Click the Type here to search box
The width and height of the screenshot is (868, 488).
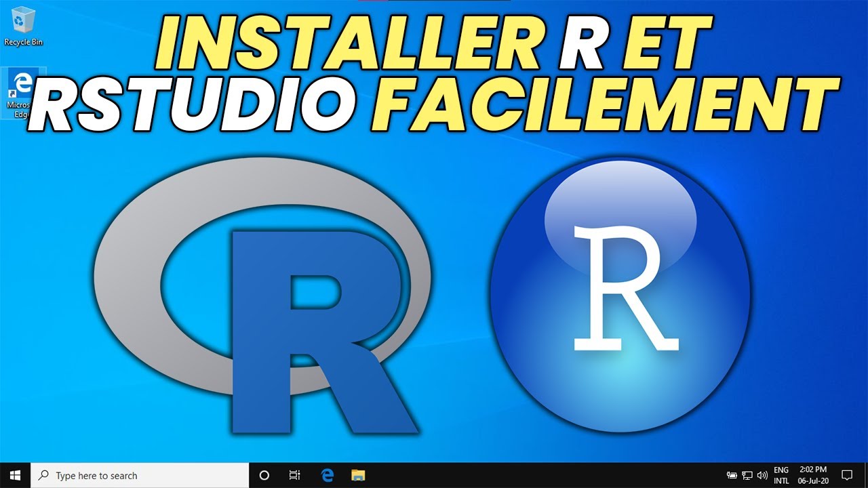click(x=140, y=475)
